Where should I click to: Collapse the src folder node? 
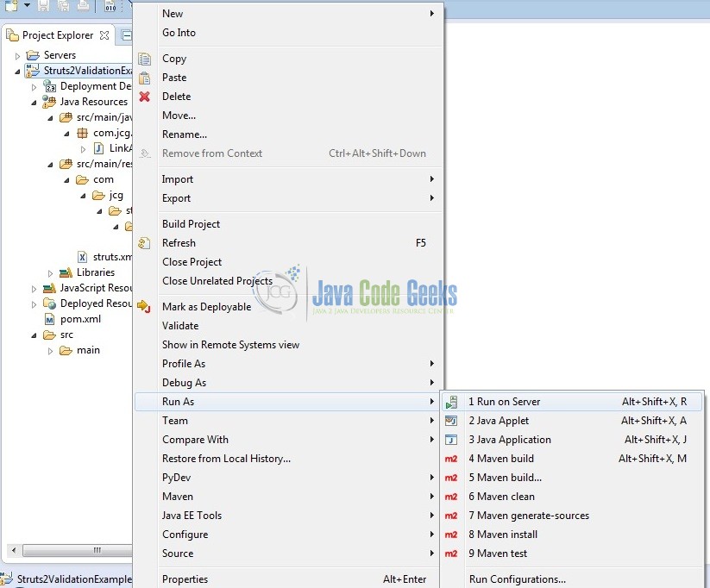click(35, 335)
